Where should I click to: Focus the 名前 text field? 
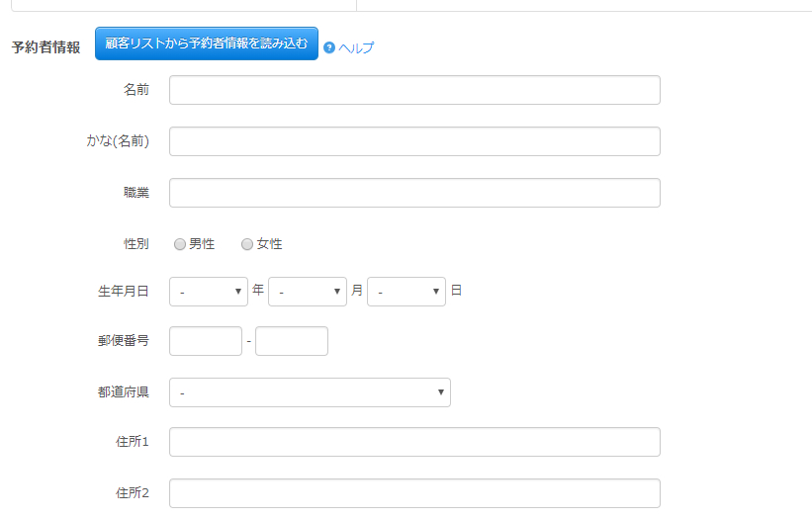[414, 90]
